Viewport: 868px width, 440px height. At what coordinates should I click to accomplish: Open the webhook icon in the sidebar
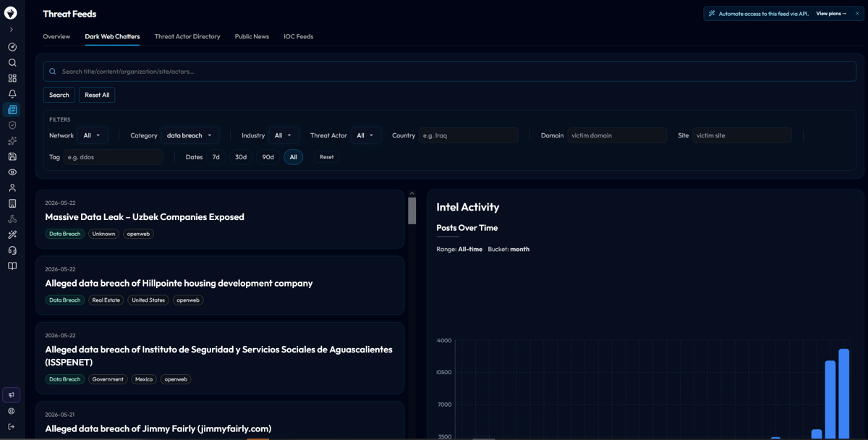[x=12, y=219]
